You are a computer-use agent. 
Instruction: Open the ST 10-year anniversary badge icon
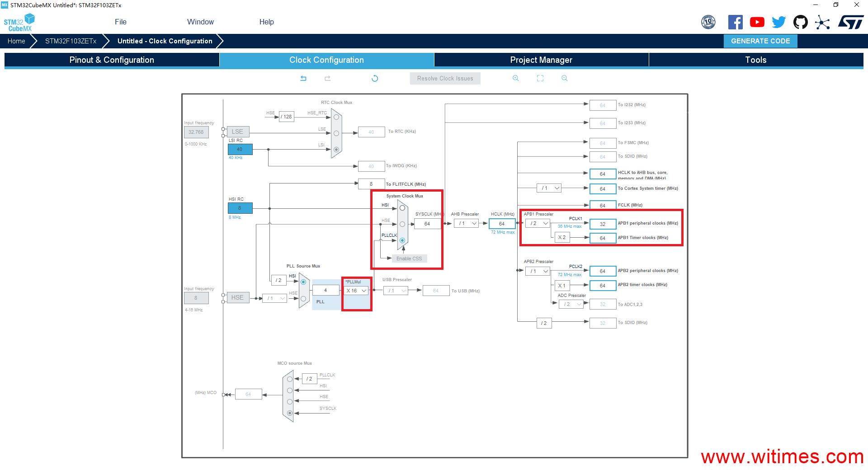tap(708, 22)
